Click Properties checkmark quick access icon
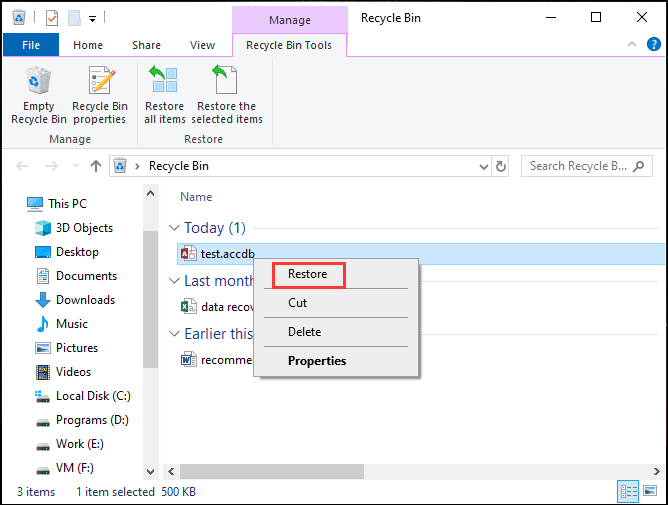668x505 pixels. pyautogui.click(x=52, y=18)
